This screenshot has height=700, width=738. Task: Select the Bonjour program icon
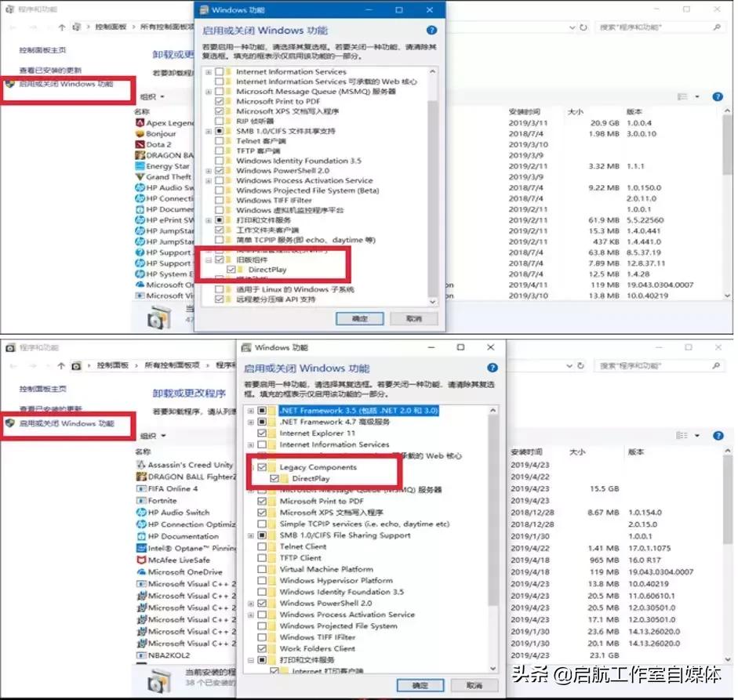(140, 133)
